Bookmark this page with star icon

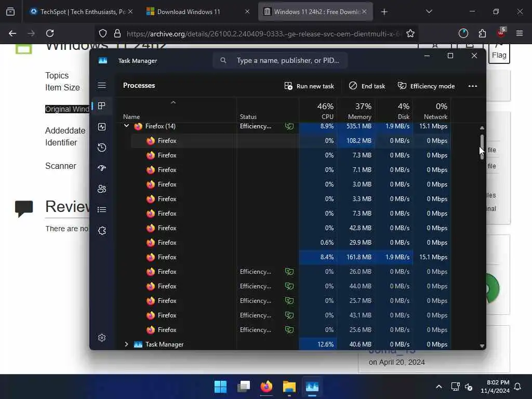click(410, 34)
